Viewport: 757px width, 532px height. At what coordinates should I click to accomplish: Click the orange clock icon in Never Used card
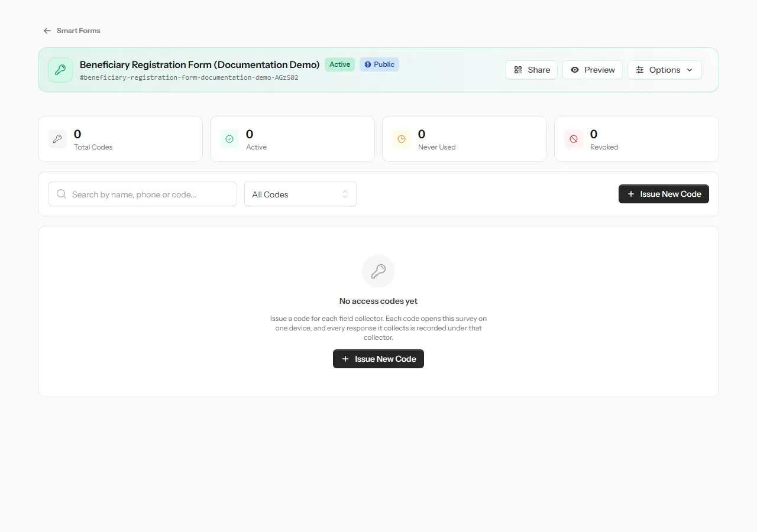(402, 139)
